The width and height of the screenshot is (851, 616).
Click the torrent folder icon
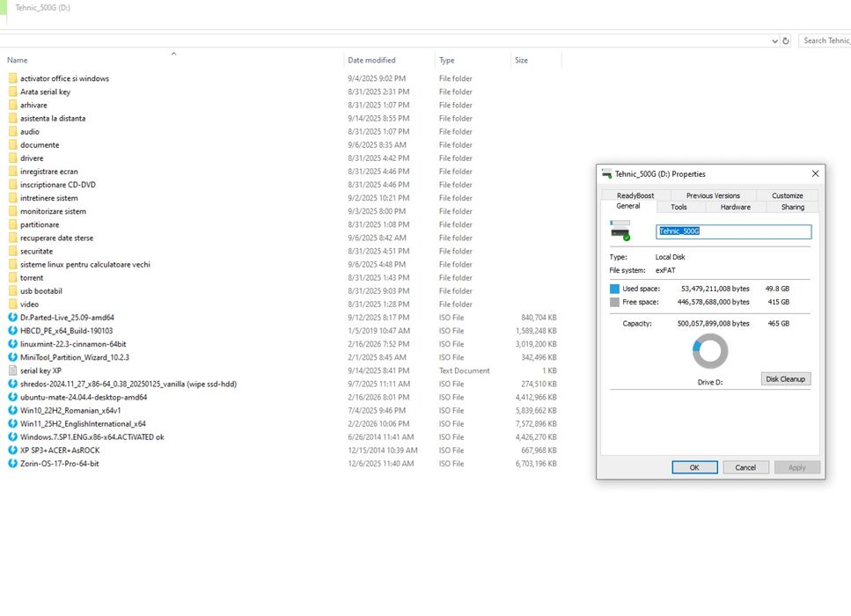tap(12, 277)
